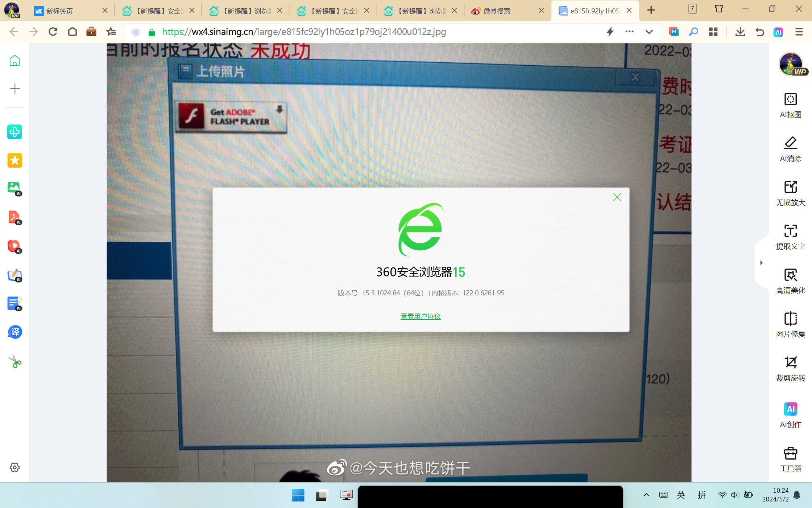The width and height of the screenshot is (812, 508).
Task: Open the 裁剪旋转 crop and rotate tool
Action: [790, 369]
